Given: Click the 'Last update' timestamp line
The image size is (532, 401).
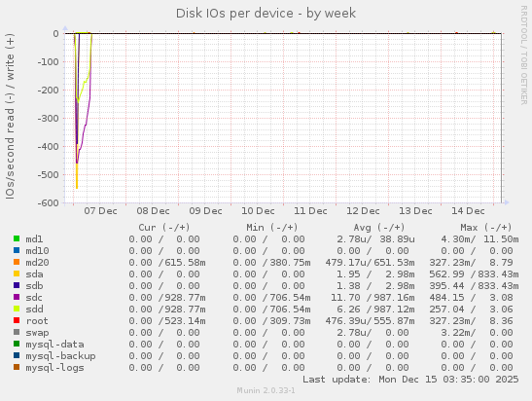Looking at the screenshot, I should coord(410,380).
